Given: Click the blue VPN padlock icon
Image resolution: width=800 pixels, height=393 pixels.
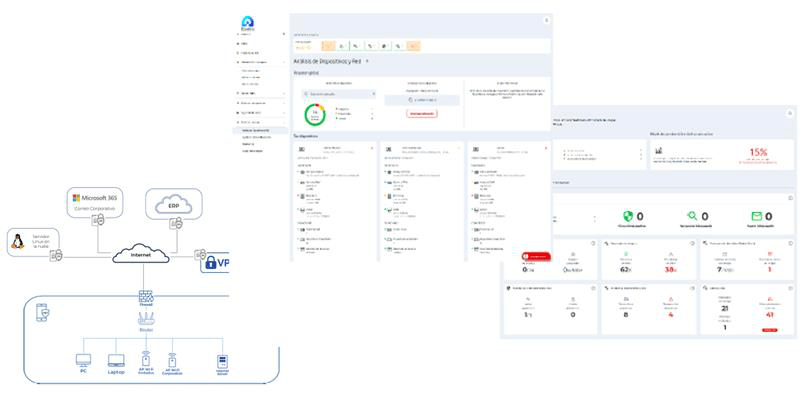Looking at the screenshot, I should point(211,263).
